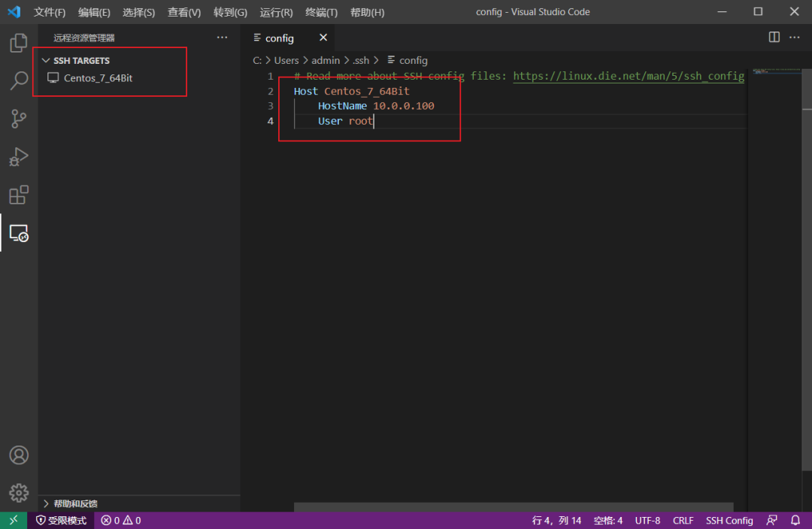The width and height of the screenshot is (812, 529).
Task: Click the feedback icon in status bar
Action: pos(771,520)
